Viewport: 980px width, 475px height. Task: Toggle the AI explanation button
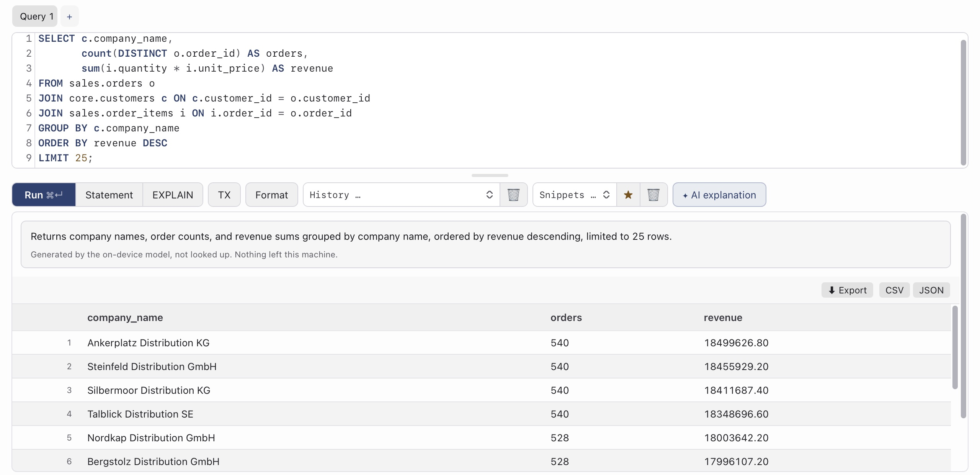click(x=719, y=195)
